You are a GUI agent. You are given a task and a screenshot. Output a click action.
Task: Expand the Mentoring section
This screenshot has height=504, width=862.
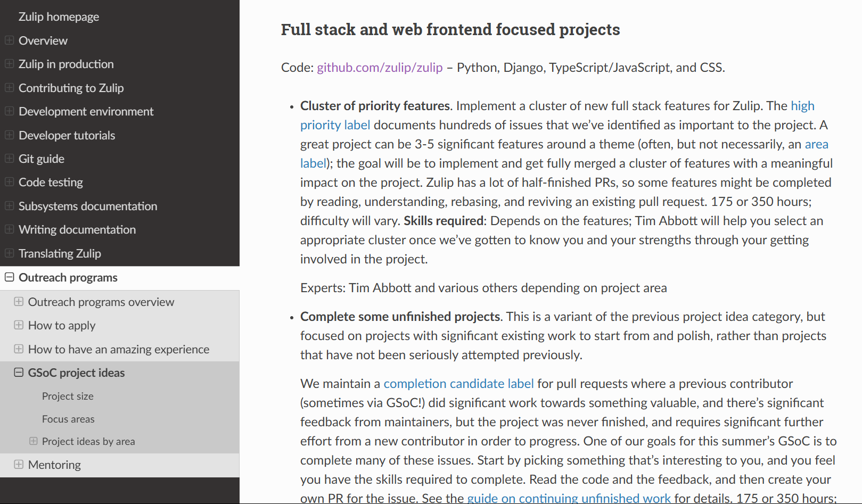19,465
